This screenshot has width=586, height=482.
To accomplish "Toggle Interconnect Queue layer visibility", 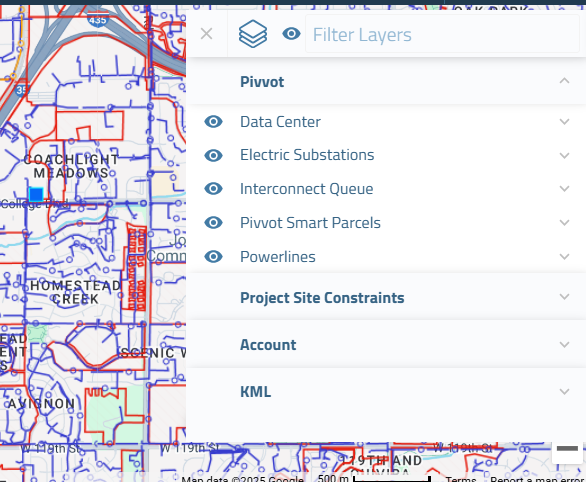I will [x=213, y=189].
